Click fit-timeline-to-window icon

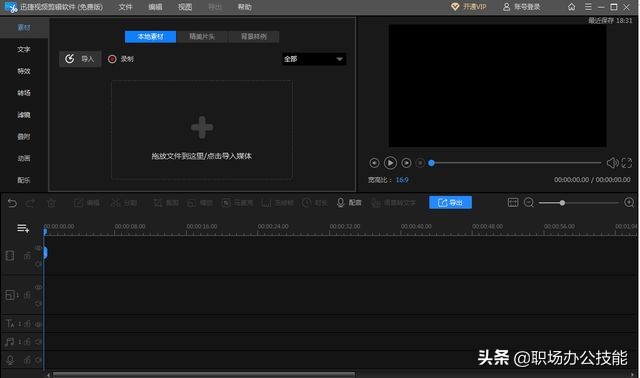(x=513, y=202)
